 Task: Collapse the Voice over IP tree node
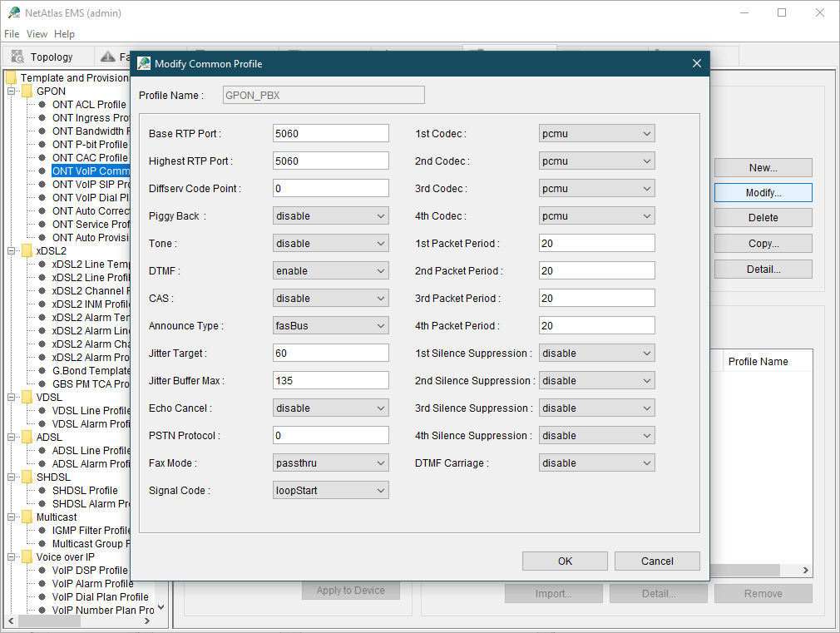[x=11, y=556]
